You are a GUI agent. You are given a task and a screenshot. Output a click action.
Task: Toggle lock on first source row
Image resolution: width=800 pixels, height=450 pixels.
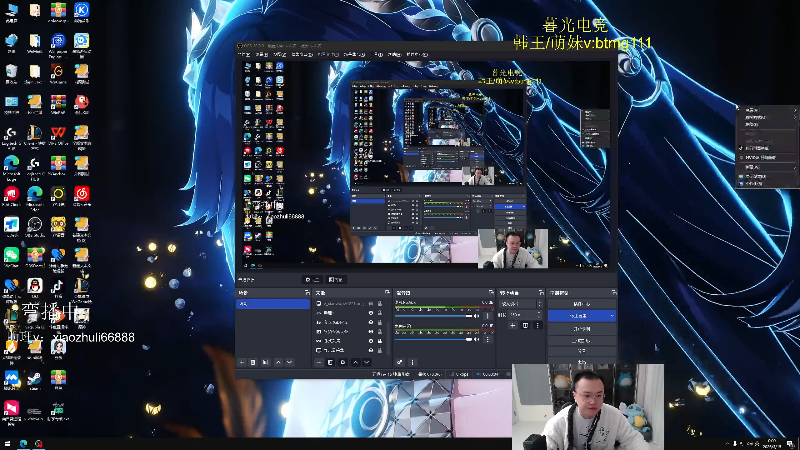380,304
